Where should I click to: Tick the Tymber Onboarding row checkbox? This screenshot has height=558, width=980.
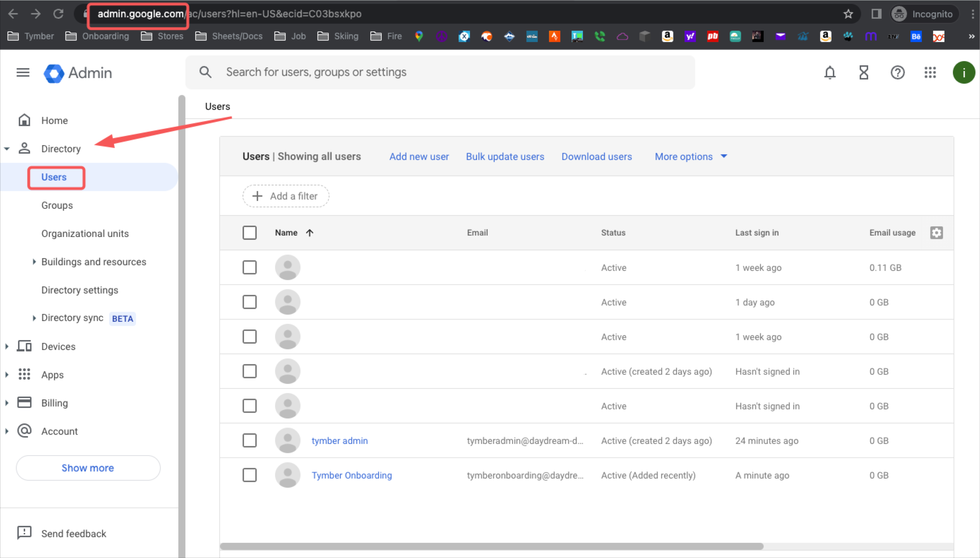coord(249,475)
